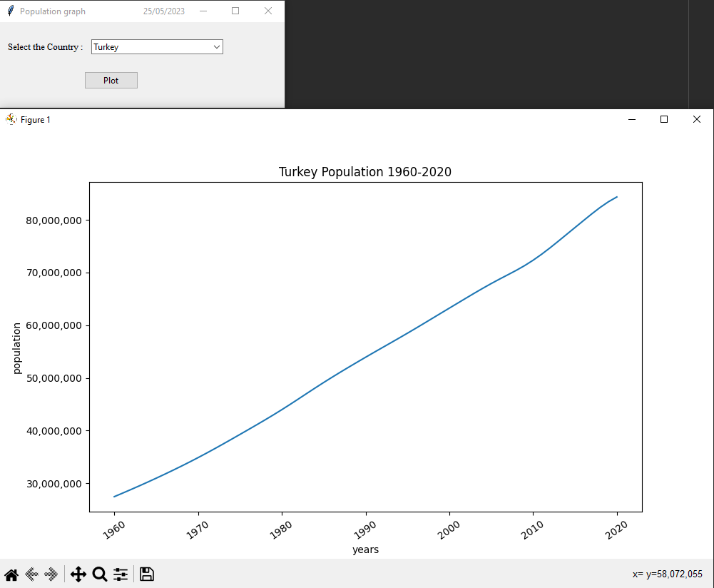Click the Python feather icon on Population graph titlebar
Screen dimensions: 714x588
9,11
